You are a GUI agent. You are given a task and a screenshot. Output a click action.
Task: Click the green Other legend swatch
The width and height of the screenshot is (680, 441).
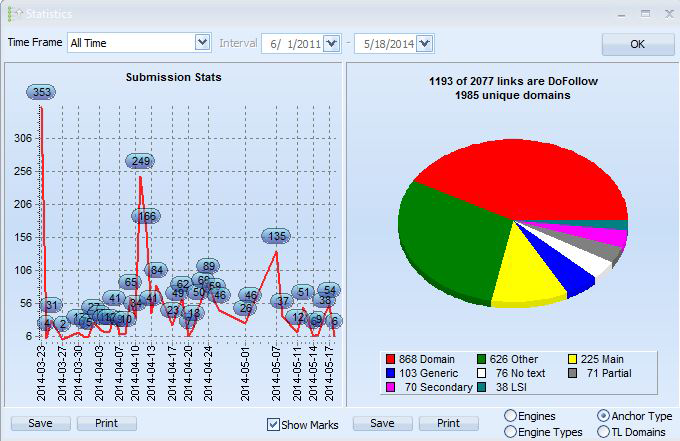click(x=482, y=359)
